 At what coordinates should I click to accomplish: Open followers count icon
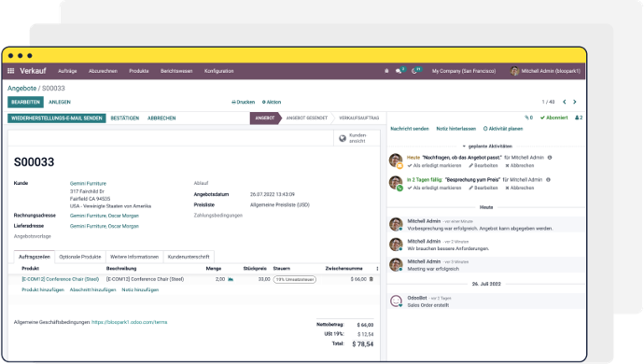pyautogui.click(x=579, y=118)
